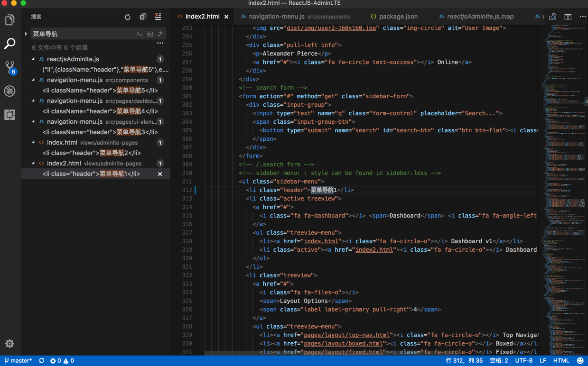The image size is (588, 366).
Task: Click the master branch status button
Action: click(19, 361)
